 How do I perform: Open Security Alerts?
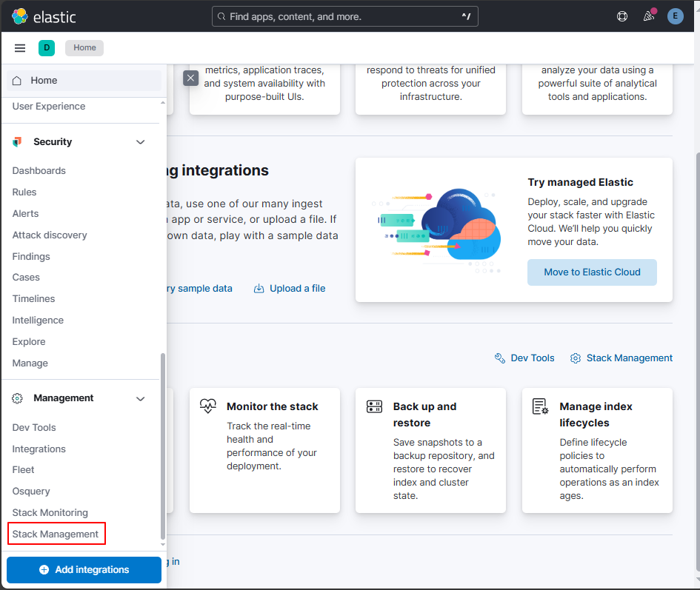(25, 213)
